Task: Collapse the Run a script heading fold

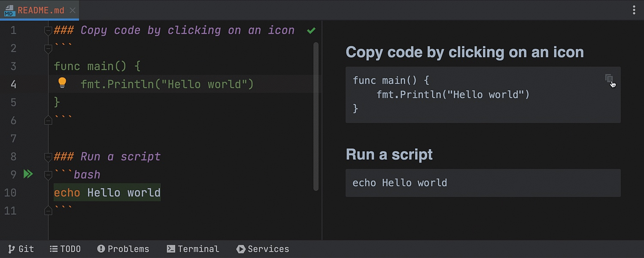Action: 48,157
